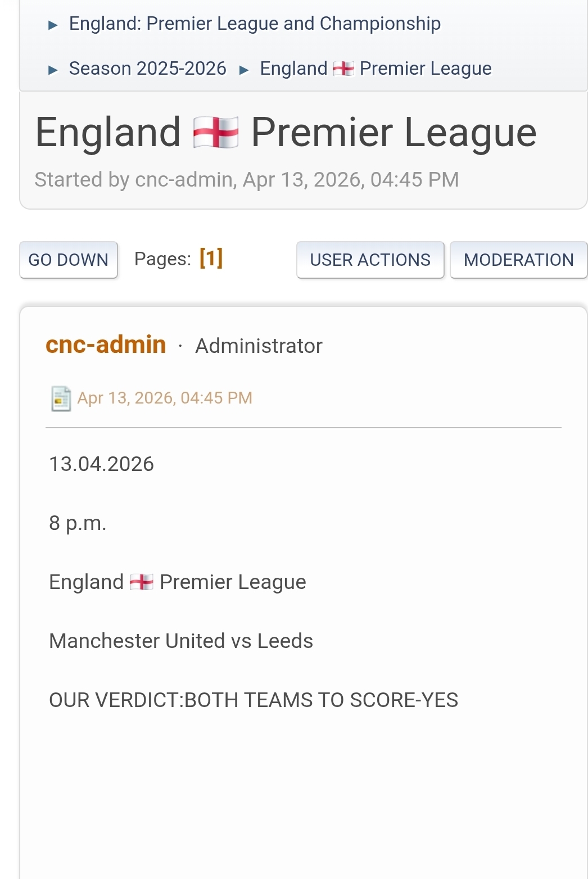This screenshot has height=879, width=588.
Task: Open the England: Premier League and Championship breadcrumb
Action: (x=255, y=24)
